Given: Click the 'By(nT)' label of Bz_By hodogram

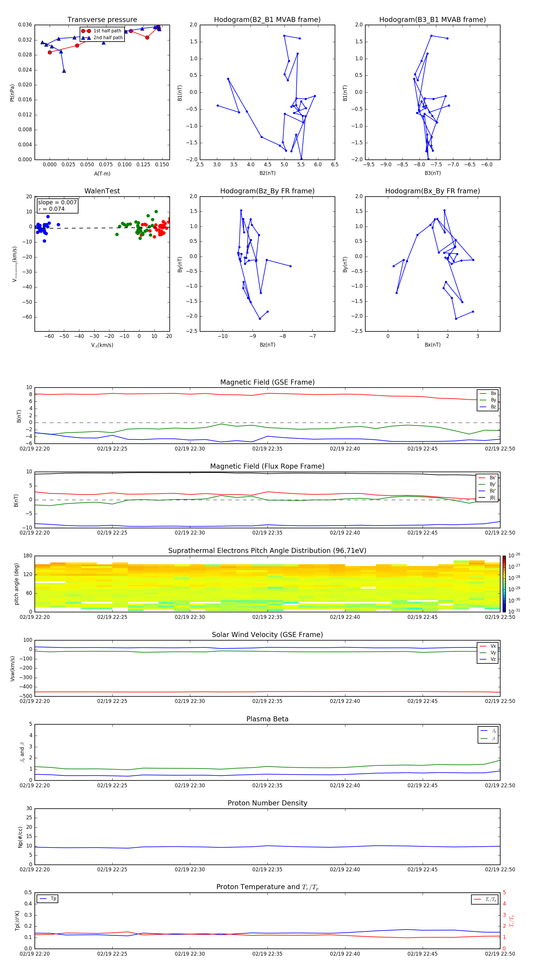Looking at the screenshot, I should (180, 264).
